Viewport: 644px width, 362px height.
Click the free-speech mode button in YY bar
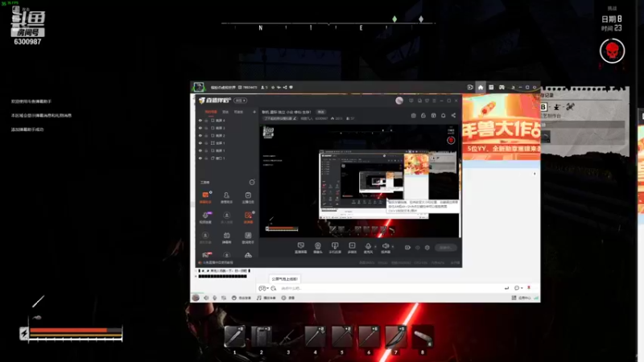(x=242, y=298)
